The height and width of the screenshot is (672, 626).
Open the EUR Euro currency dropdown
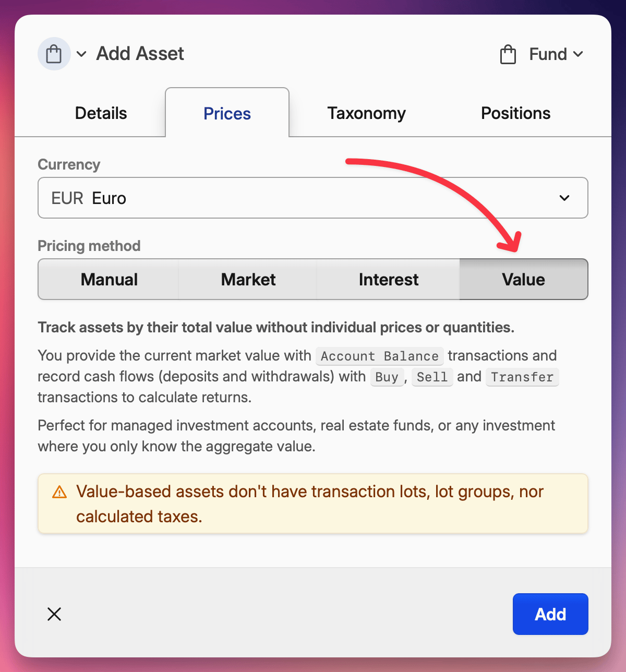[x=312, y=198]
